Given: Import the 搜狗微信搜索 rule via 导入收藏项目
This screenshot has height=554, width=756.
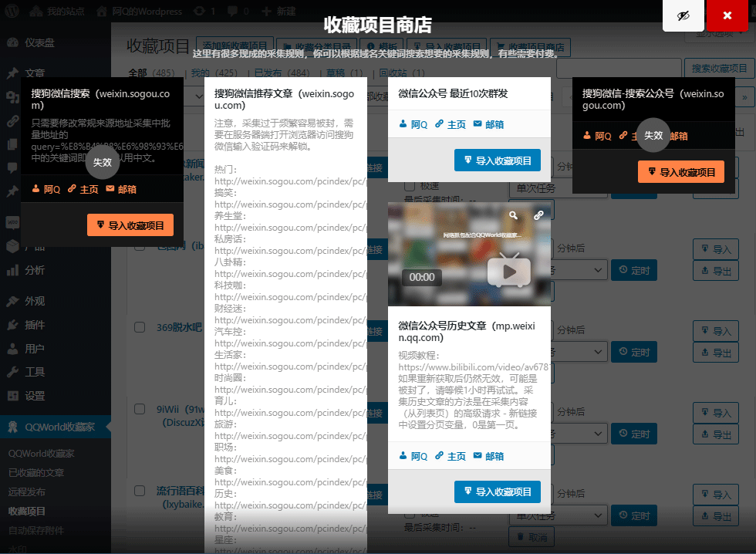Looking at the screenshot, I should 130,225.
